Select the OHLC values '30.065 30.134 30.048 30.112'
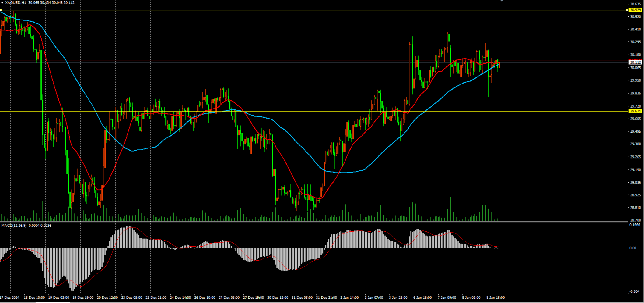This screenshot has height=303, width=644. (x=51, y=2)
